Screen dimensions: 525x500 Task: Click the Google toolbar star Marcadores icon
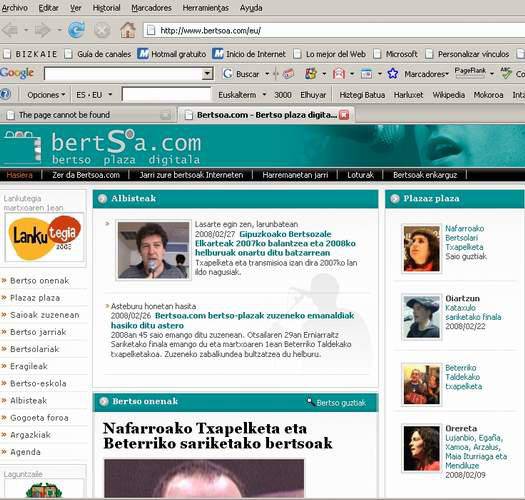[x=392, y=74]
